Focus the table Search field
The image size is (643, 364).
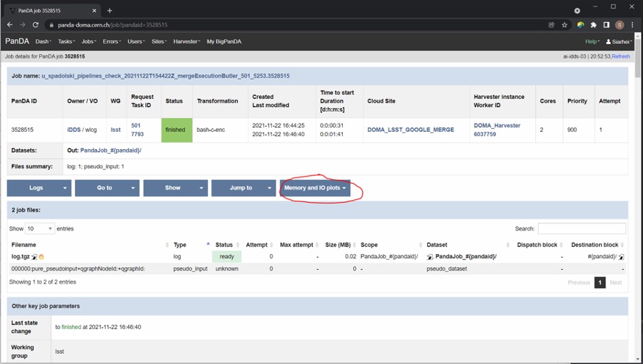(582, 228)
